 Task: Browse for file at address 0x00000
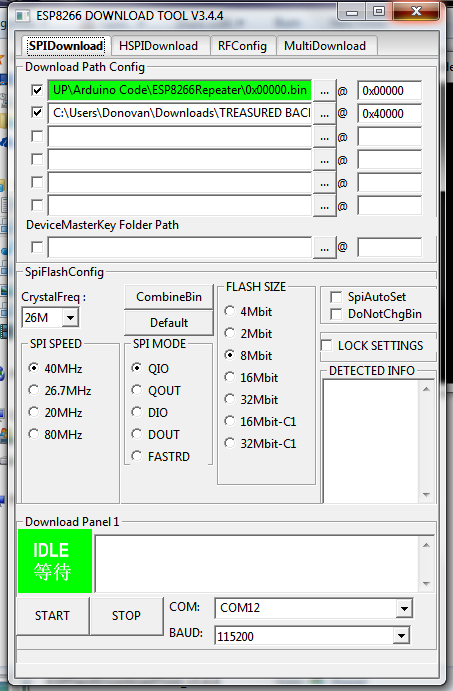coord(324,91)
